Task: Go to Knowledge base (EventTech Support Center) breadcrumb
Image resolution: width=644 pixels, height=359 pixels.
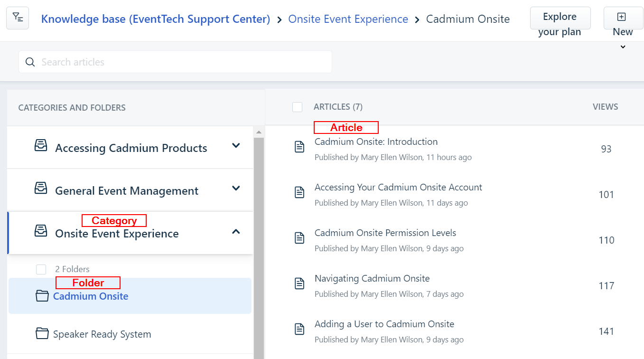Action: click(x=156, y=19)
